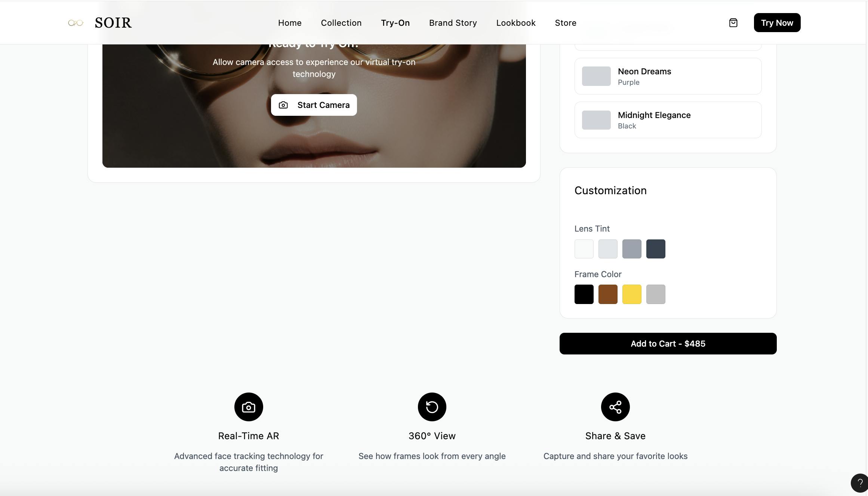868x496 pixels.
Task: Select the brown frame color swatch
Action: click(x=607, y=294)
